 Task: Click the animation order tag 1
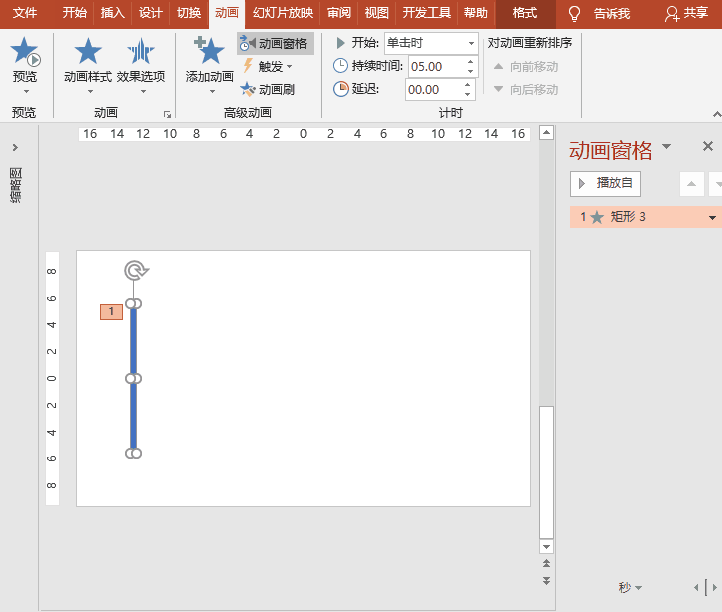click(x=111, y=312)
